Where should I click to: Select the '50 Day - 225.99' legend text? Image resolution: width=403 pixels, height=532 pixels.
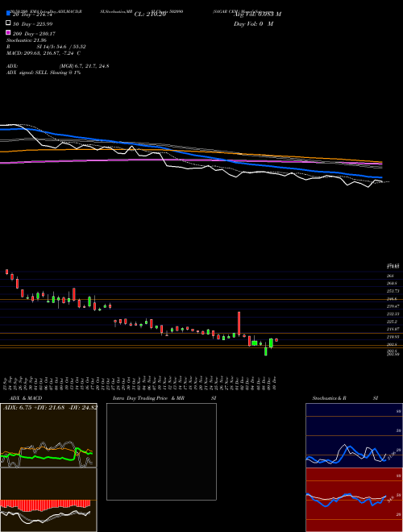pos(32,24)
